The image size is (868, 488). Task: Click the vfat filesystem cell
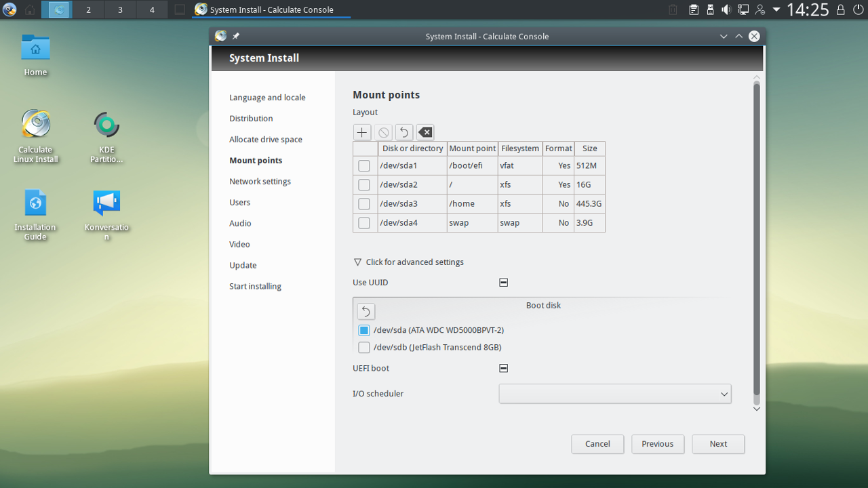click(520, 165)
